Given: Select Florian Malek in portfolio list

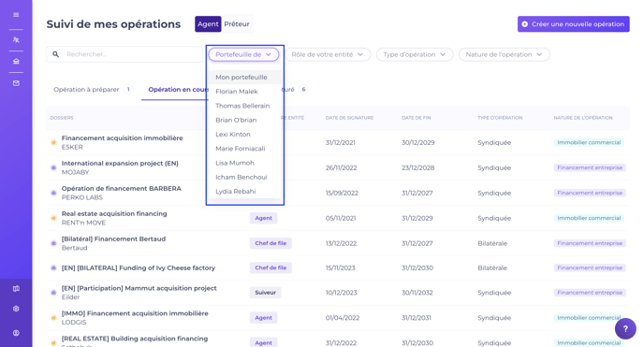Looking at the screenshot, I should click(x=244, y=92).
